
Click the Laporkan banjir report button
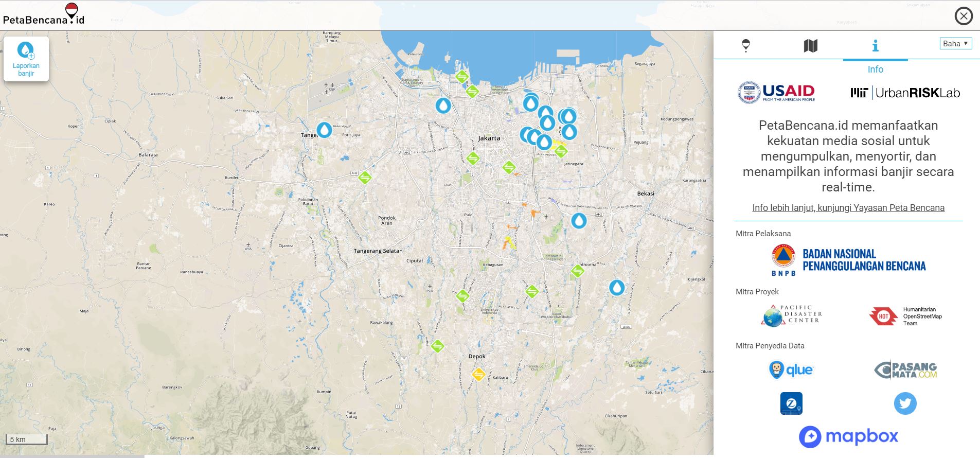pos(26,59)
